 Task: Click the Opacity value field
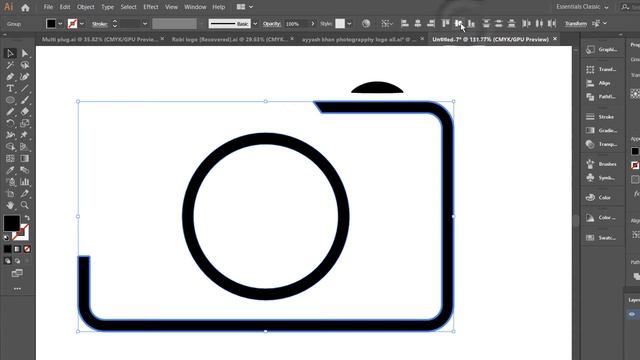[296, 24]
